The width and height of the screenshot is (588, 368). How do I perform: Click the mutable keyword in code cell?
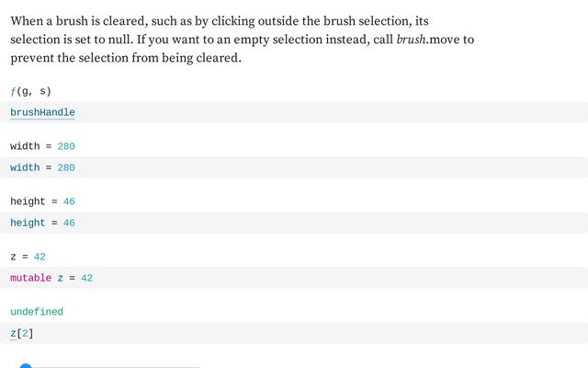[x=30, y=278]
